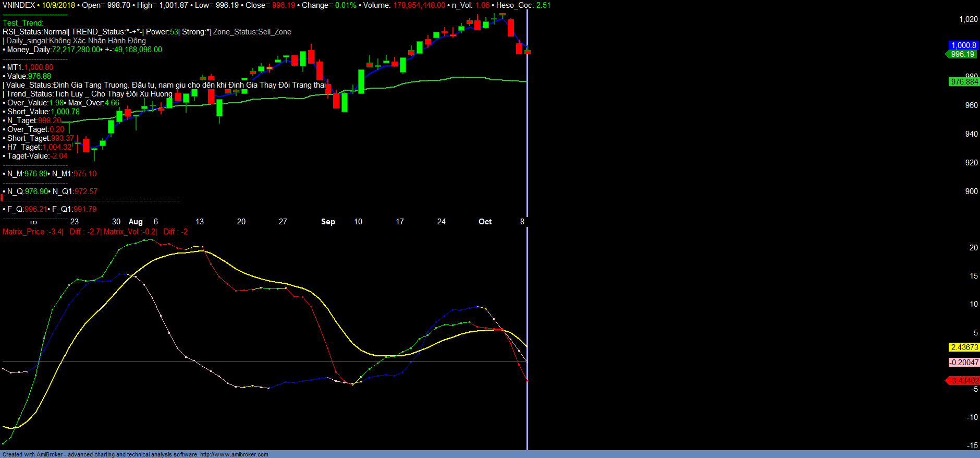Viewport: 980px width, 458px height.
Task: Click the amibroker.com link in footer
Action: [x=234, y=454]
